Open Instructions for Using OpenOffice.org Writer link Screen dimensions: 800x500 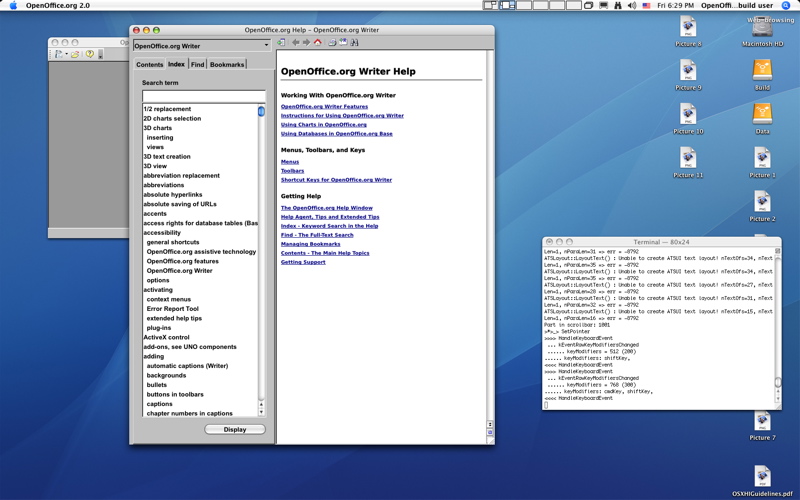342,116
